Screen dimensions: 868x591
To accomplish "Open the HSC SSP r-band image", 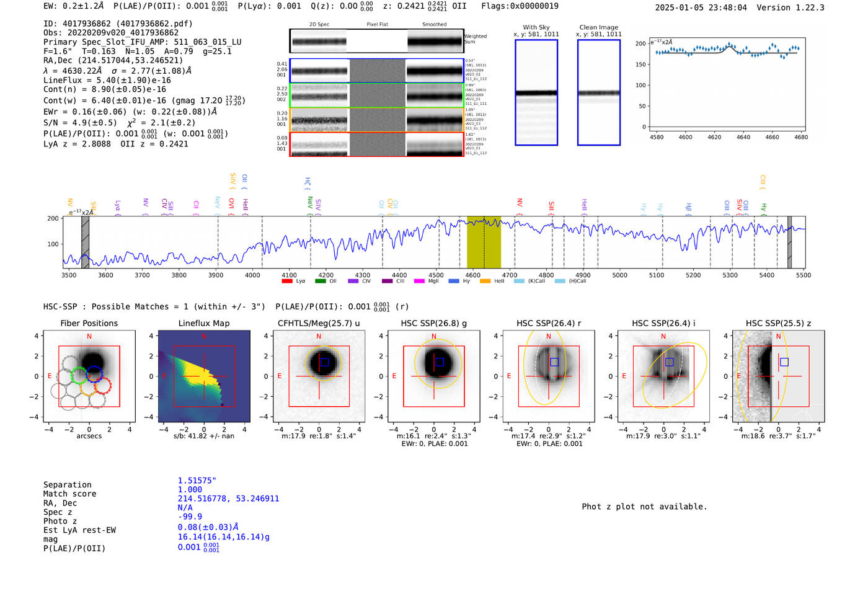I will pos(549,376).
